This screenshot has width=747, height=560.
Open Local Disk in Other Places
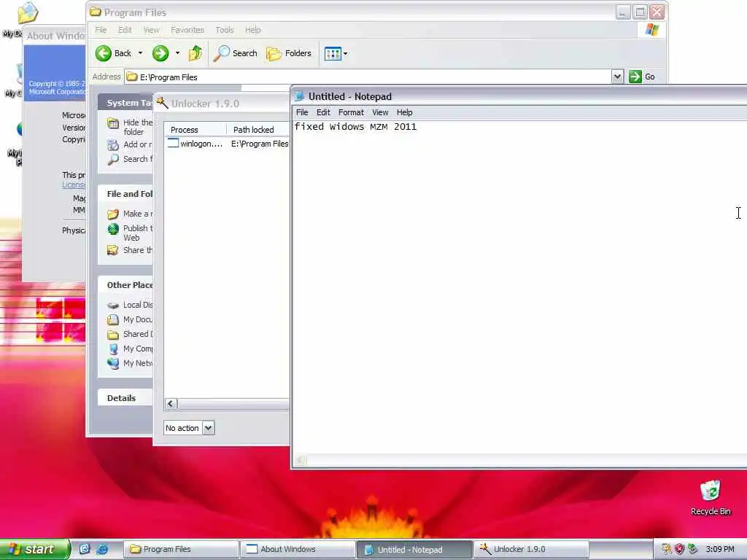point(130,305)
